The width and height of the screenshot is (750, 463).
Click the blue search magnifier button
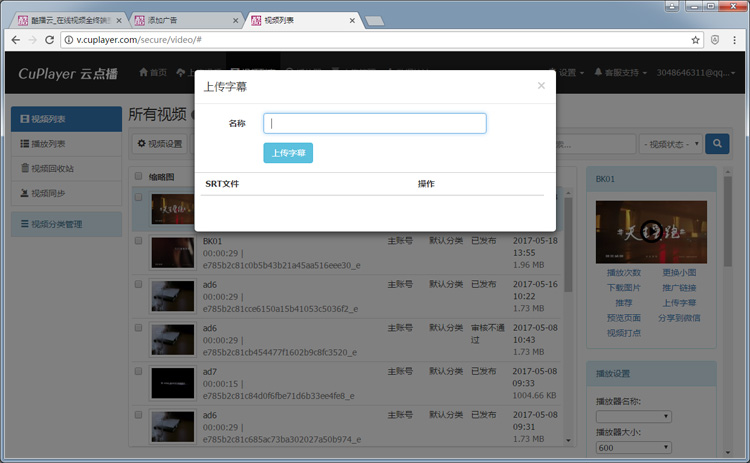click(717, 144)
